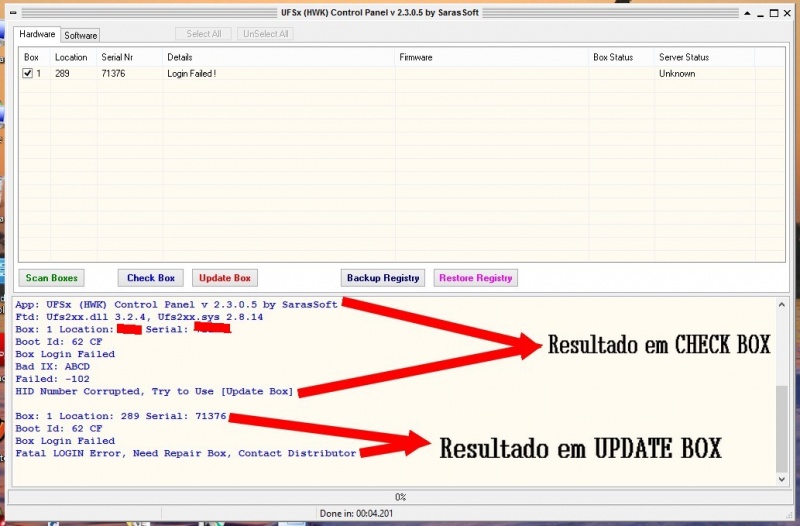Click the 'Bad IX: ABCD' log line
The height and width of the screenshot is (526, 800).
[53, 366]
